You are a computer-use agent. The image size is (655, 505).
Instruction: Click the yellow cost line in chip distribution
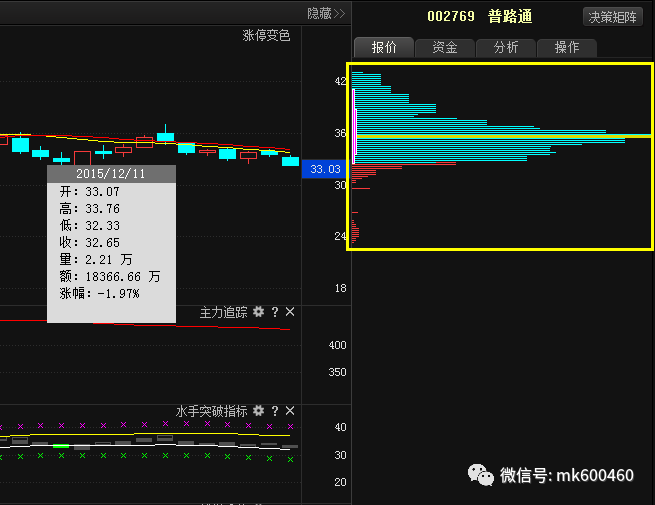click(x=500, y=136)
